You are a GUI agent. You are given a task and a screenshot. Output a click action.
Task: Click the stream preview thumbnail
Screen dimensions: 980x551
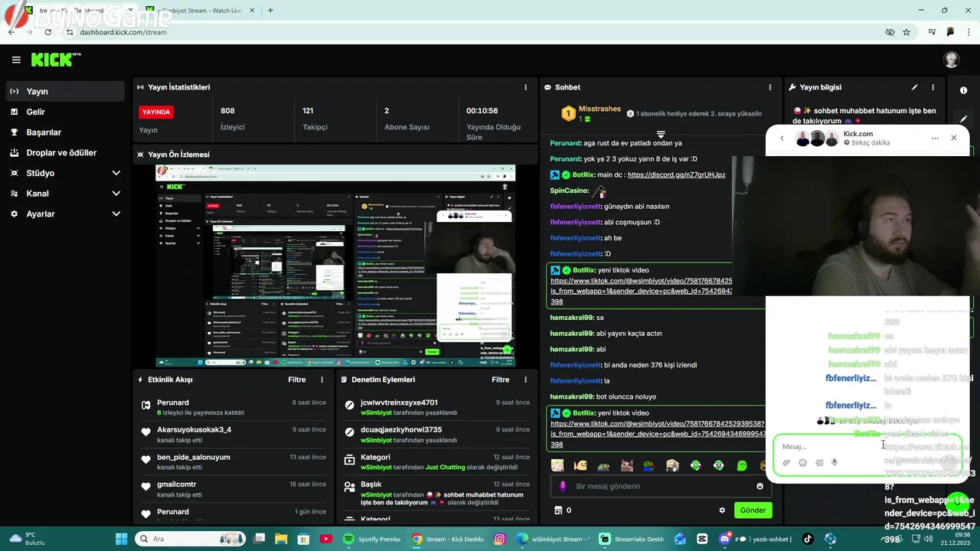[335, 266]
